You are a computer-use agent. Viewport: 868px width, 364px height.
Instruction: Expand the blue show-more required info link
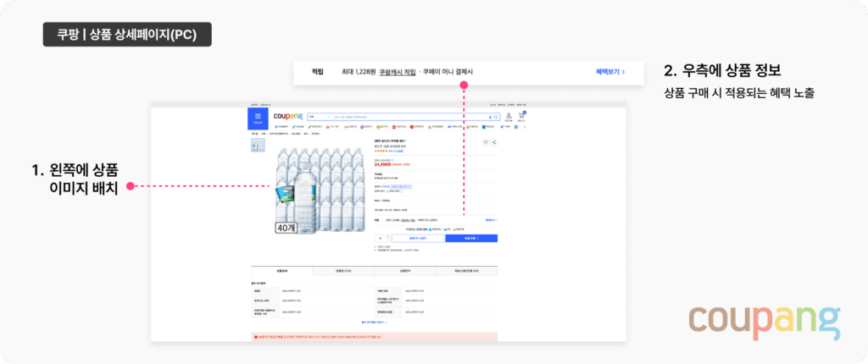tap(374, 322)
